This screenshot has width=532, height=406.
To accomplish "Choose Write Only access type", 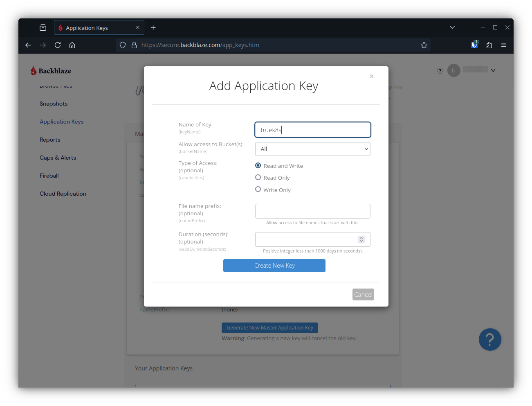I will [258, 189].
